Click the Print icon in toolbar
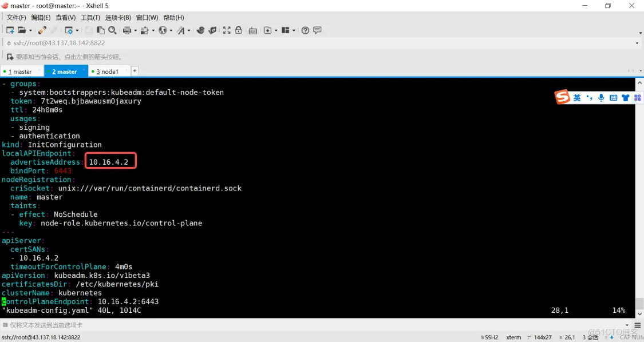Image resolution: width=644 pixels, height=342 pixels. (x=127, y=30)
